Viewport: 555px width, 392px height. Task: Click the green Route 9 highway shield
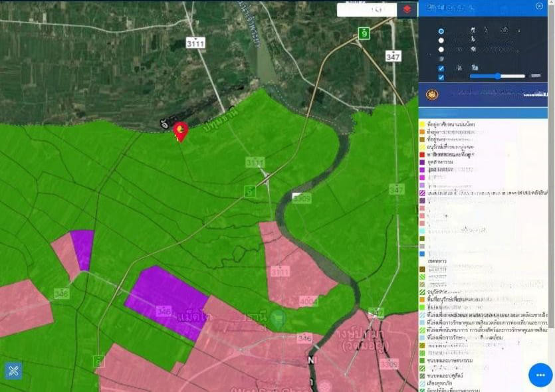364,33
